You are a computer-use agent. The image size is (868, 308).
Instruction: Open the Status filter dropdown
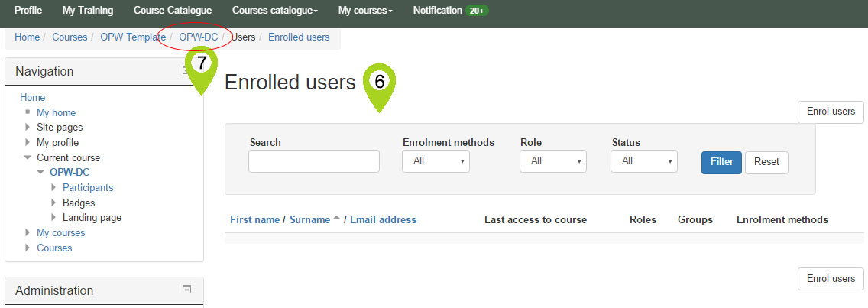coord(643,161)
